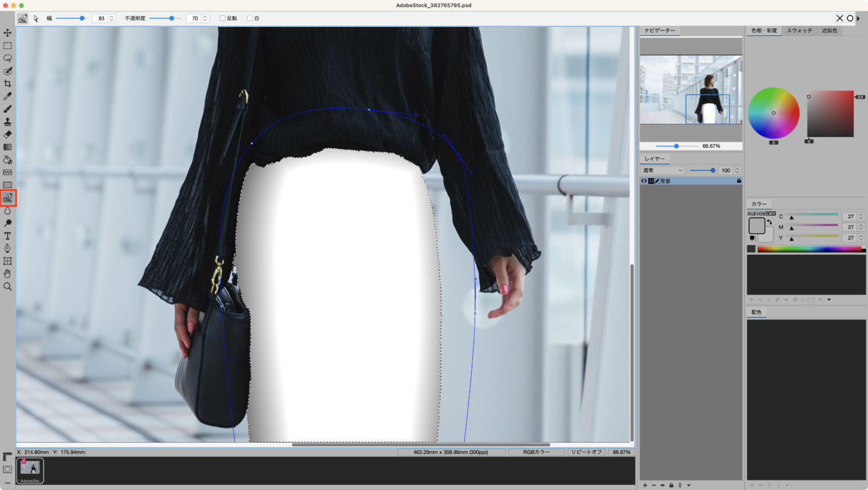Hide the 背景 layer with eye icon
Image resolution: width=868 pixels, height=490 pixels.
point(644,181)
